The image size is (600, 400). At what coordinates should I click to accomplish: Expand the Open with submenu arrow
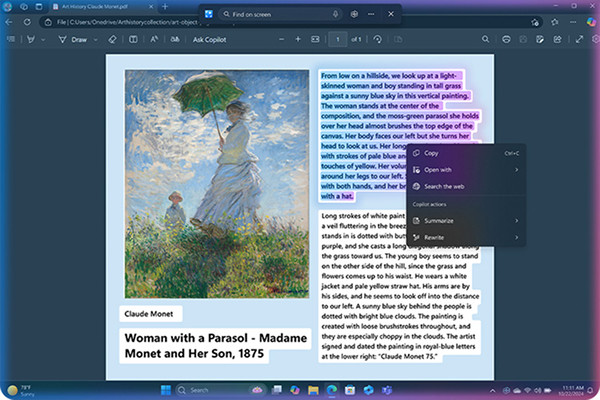tap(517, 170)
